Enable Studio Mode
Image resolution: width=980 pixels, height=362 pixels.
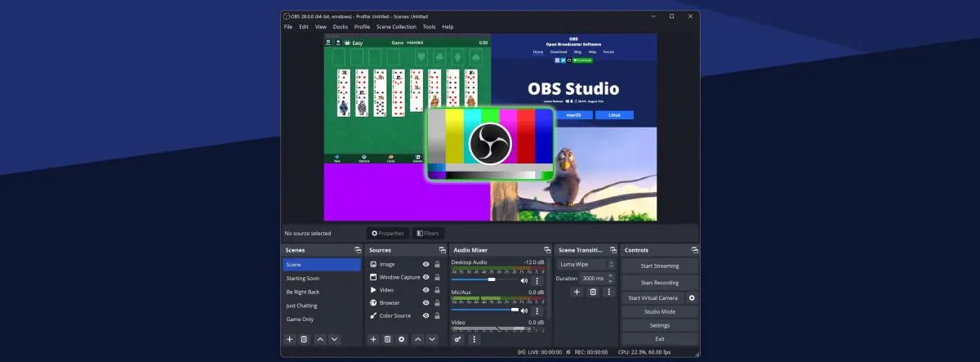point(659,311)
